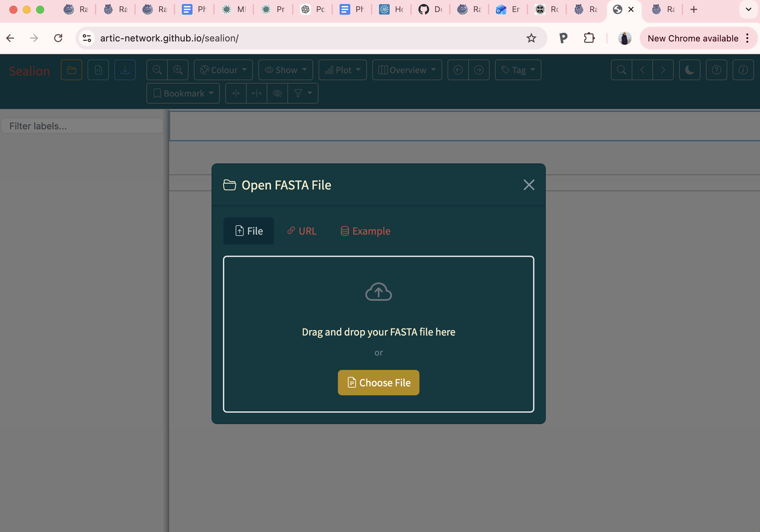Toggle the hidden eye-slash visibility button
This screenshot has width=760, height=532.
[x=277, y=93]
